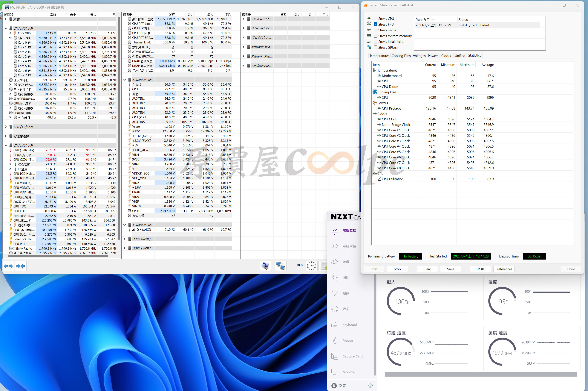This screenshot has height=391, width=588.
Task: Open NZXT CAM Mouse icon
Action: 335,341
